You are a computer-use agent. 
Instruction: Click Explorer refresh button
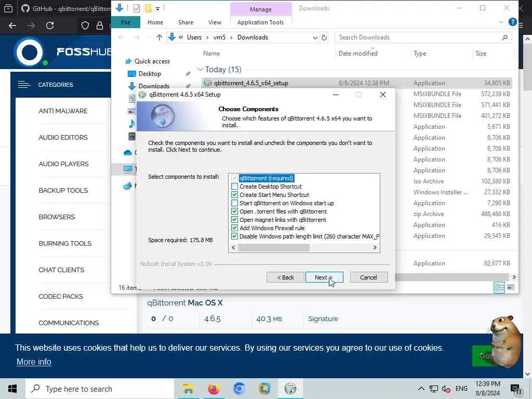[x=324, y=37]
